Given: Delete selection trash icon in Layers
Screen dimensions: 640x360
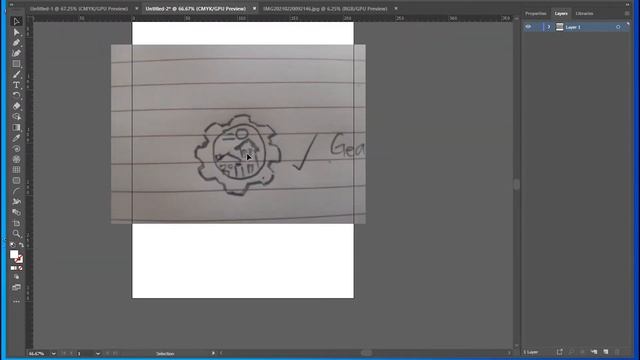Looking at the screenshot, I should (x=617, y=352).
